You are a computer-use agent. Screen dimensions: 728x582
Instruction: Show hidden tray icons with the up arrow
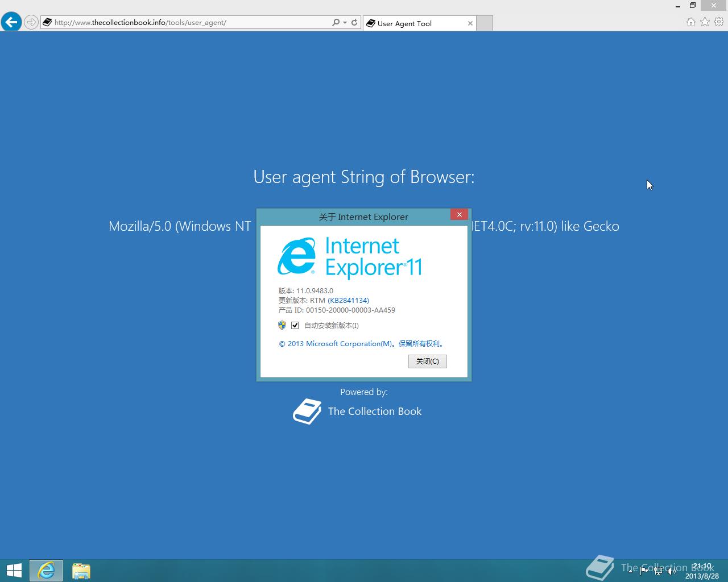click(x=630, y=571)
